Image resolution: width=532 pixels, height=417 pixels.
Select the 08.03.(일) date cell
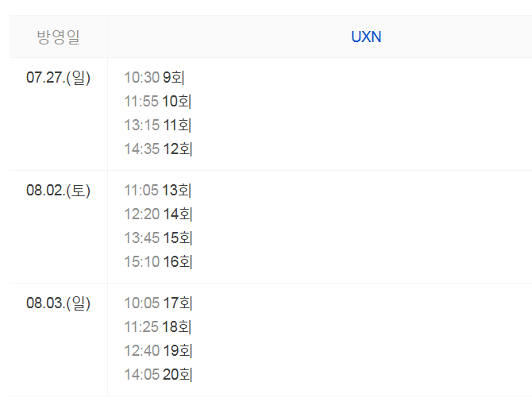point(58,303)
